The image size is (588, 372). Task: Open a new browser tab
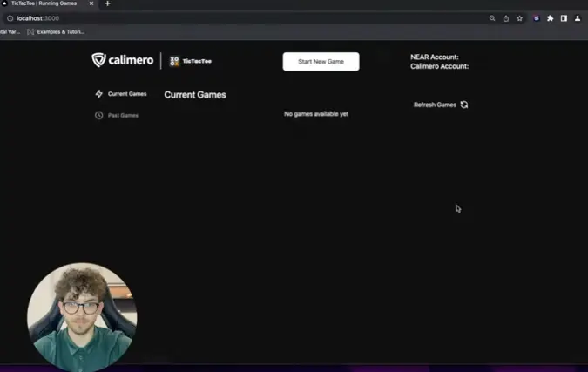(x=108, y=3)
